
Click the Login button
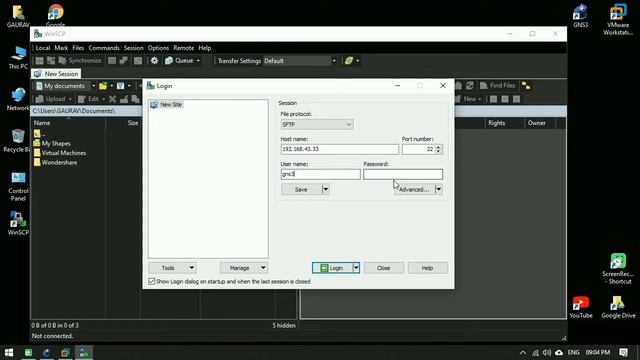pyautogui.click(x=332, y=268)
